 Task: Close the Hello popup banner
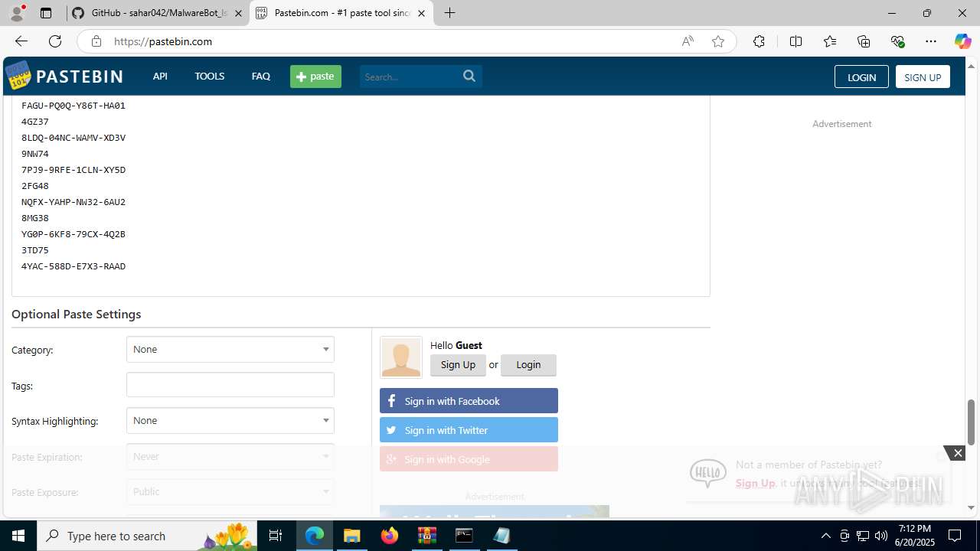click(958, 453)
